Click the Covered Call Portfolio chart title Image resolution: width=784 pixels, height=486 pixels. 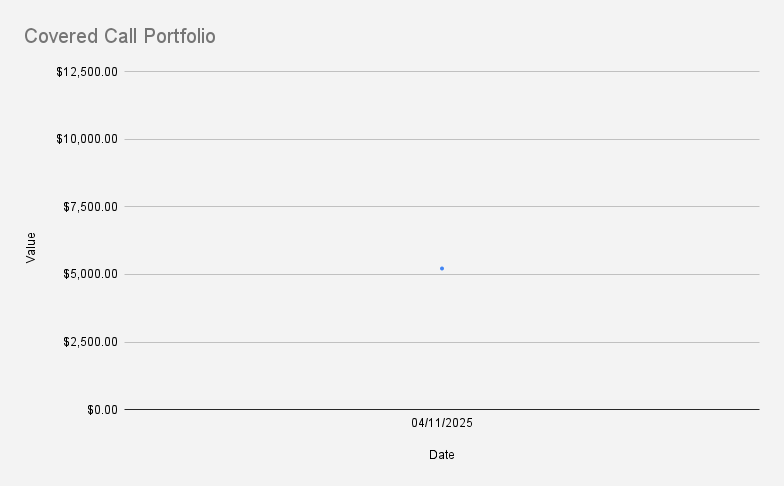[120, 36]
